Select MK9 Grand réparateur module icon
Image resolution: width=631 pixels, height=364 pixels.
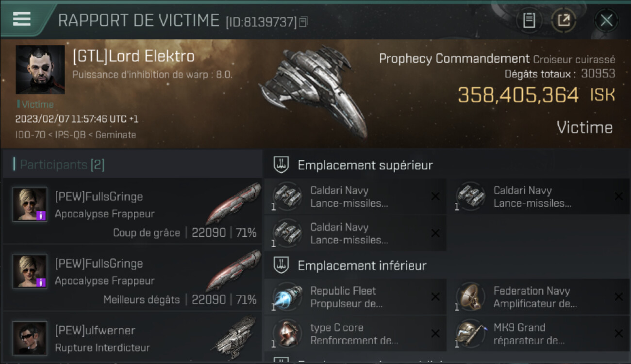pyautogui.click(x=470, y=334)
